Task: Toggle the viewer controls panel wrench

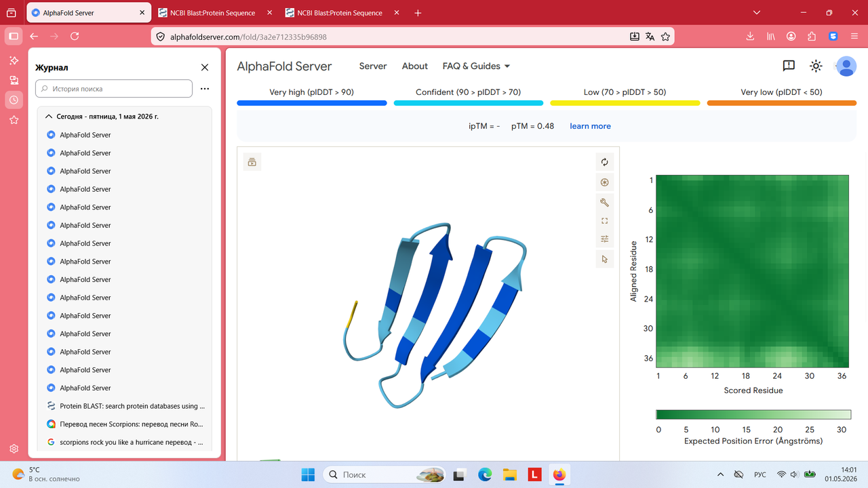Action: [x=604, y=203]
